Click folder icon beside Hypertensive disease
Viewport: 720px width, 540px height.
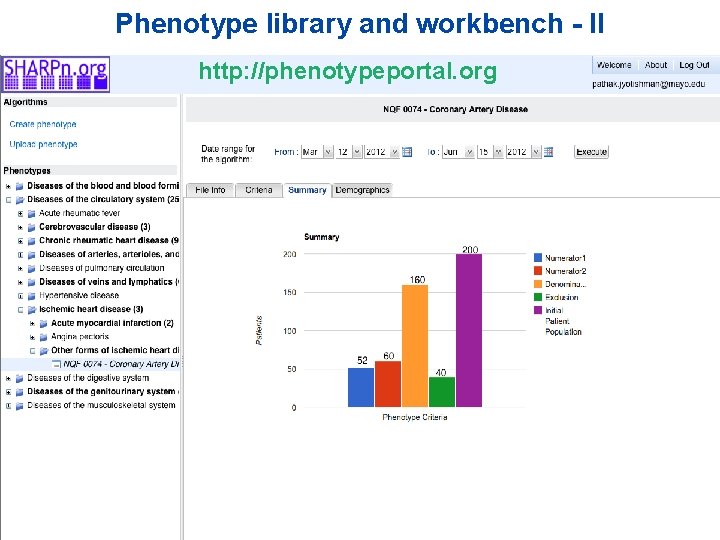[32, 296]
